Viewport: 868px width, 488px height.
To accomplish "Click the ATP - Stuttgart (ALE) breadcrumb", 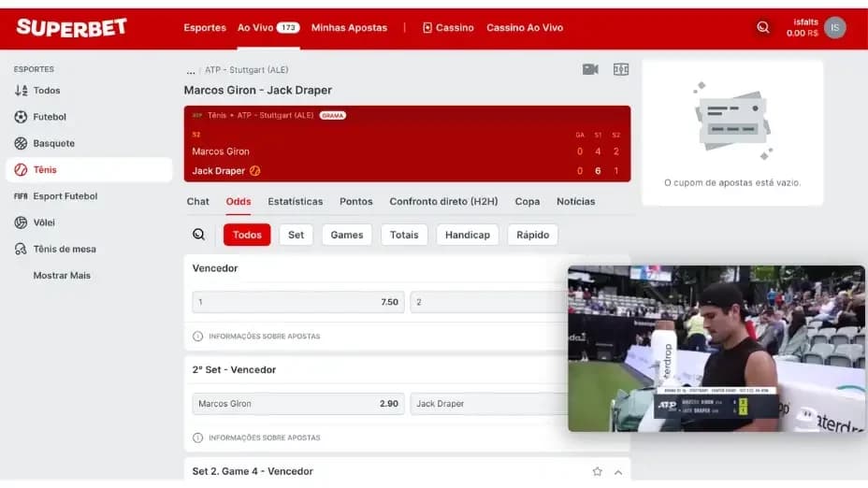I will 246,70.
